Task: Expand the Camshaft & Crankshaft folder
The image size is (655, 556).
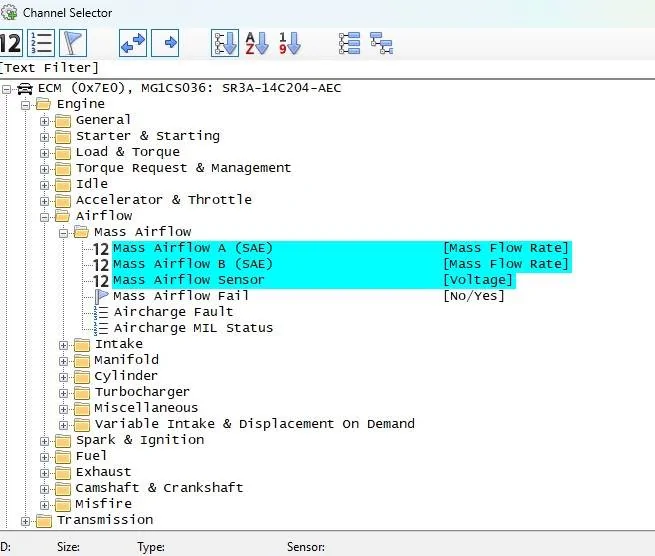Action: coord(44,489)
